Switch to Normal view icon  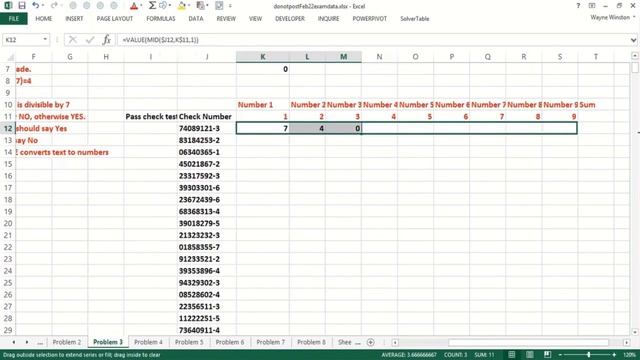click(x=511, y=355)
